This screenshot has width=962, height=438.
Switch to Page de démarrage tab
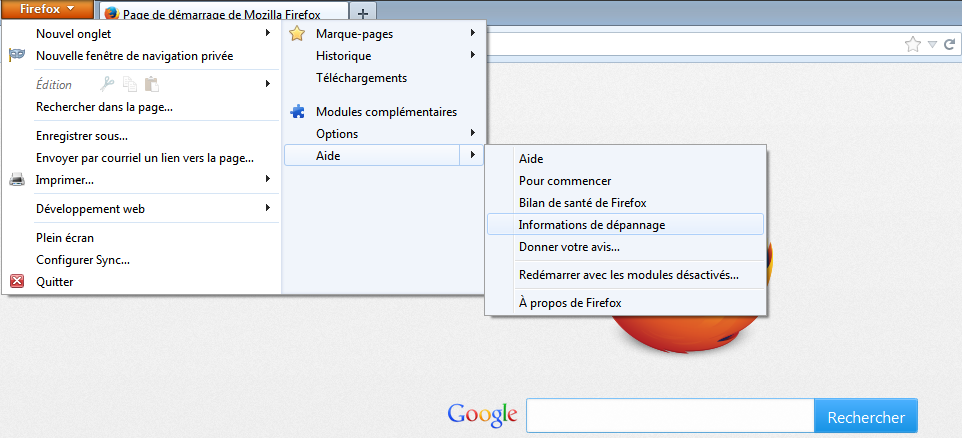coord(223,13)
